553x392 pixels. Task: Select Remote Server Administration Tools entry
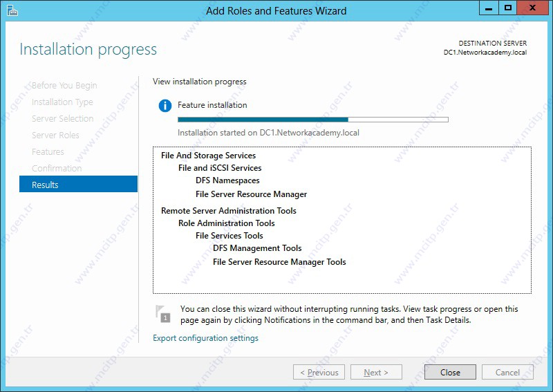[x=229, y=211]
